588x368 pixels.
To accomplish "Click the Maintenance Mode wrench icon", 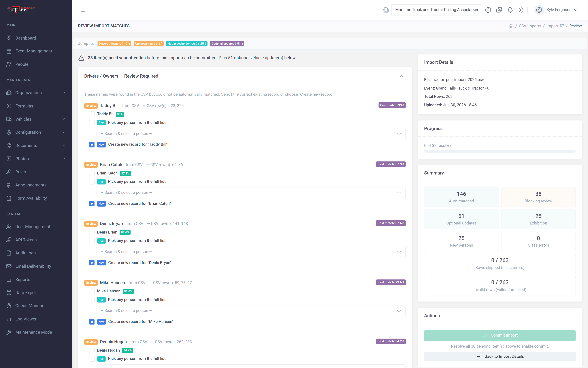I will coord(9,332).
